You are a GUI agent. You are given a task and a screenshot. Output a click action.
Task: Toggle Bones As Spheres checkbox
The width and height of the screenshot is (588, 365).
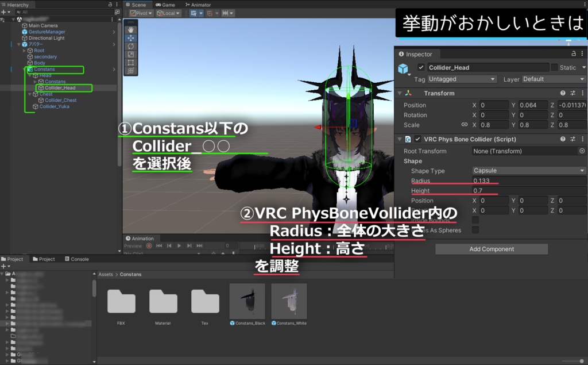coord(475,230)
